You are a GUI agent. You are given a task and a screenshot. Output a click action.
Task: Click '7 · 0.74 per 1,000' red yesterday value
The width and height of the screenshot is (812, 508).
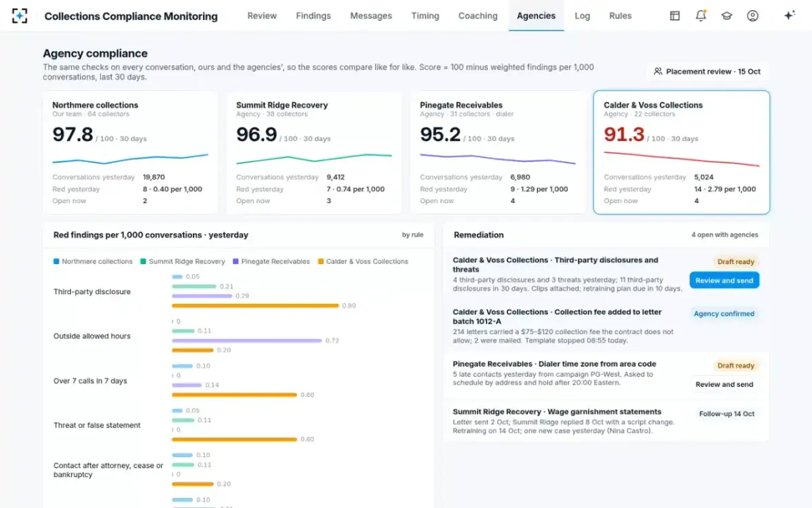point(356,189)
